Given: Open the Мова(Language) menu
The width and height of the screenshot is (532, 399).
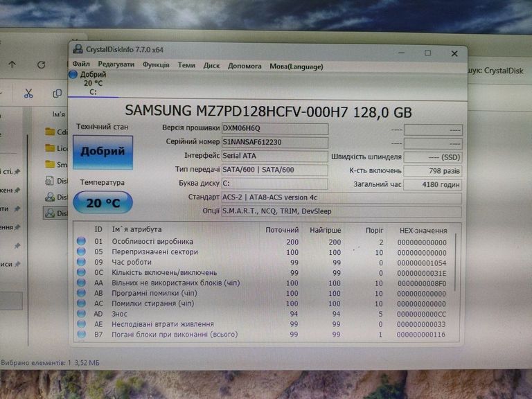Looking at the screenshot, I should coord(296,66).
